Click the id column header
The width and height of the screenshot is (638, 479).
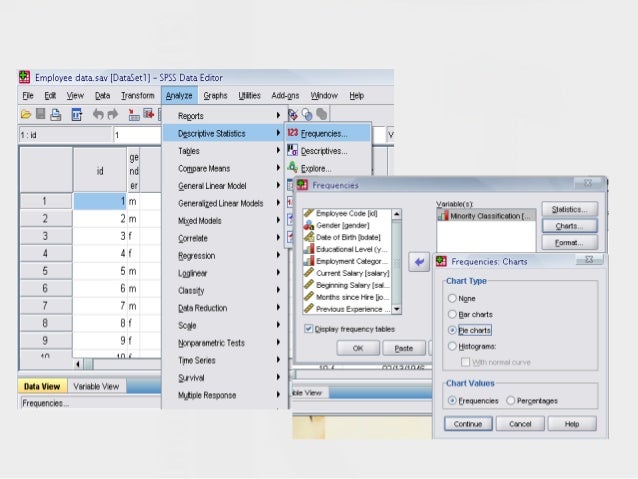tap(100, 171)
